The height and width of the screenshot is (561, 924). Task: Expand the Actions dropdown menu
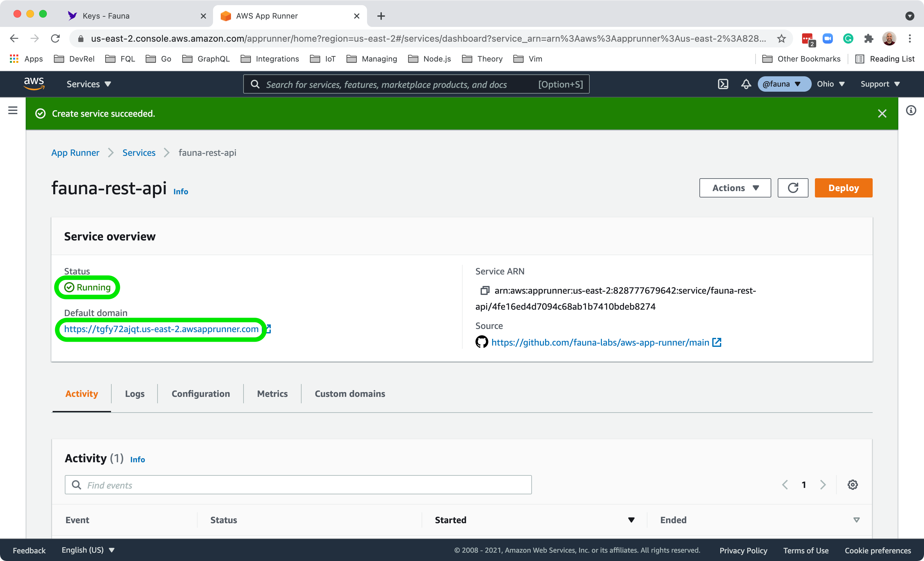pos(735,187)
